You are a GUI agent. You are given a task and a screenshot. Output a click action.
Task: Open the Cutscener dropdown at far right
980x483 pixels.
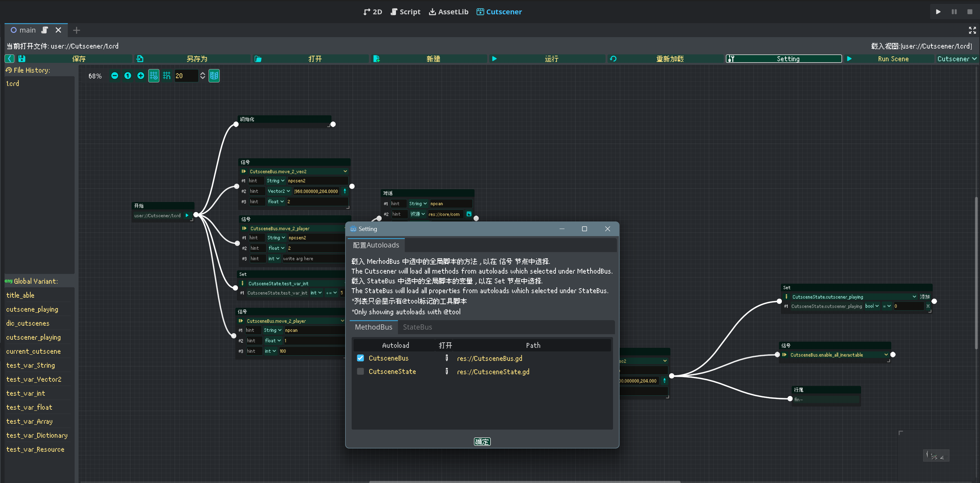957,59
